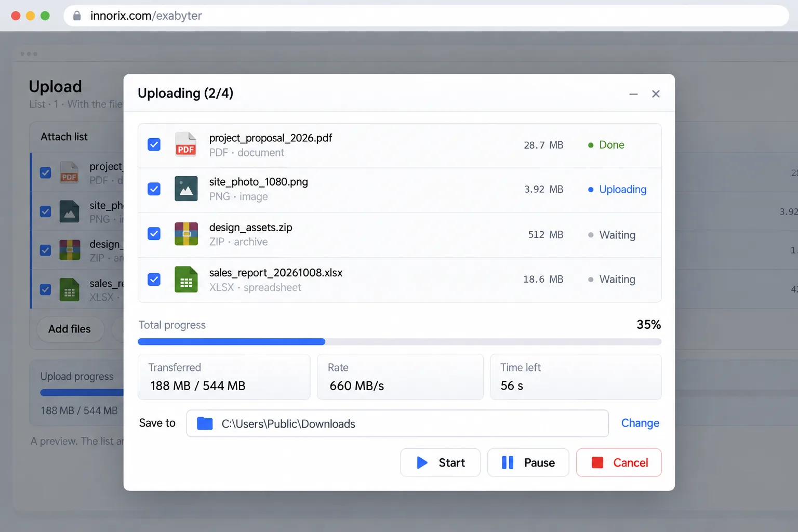Screen dimensions: 798x532
Task: Click the ZIP archive icon in the background Attach list
Action: pyautogui.click(x=70, y=250)
